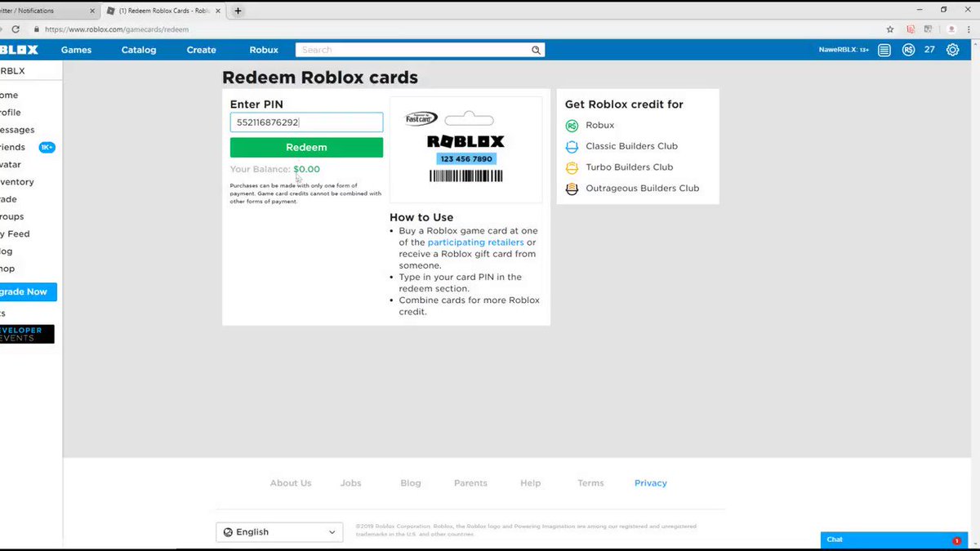Open Avatar in the left sidebar

(x=11, y=164)
